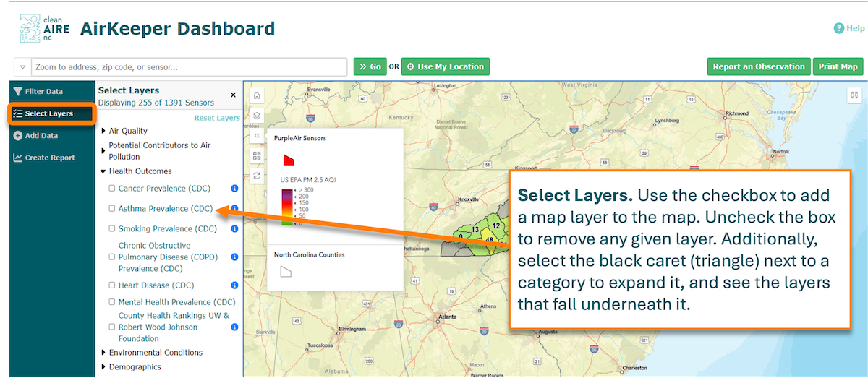Collapse the Health Outcomes category
The height and width of the screenshot is (378, 868).
[103, 172]
